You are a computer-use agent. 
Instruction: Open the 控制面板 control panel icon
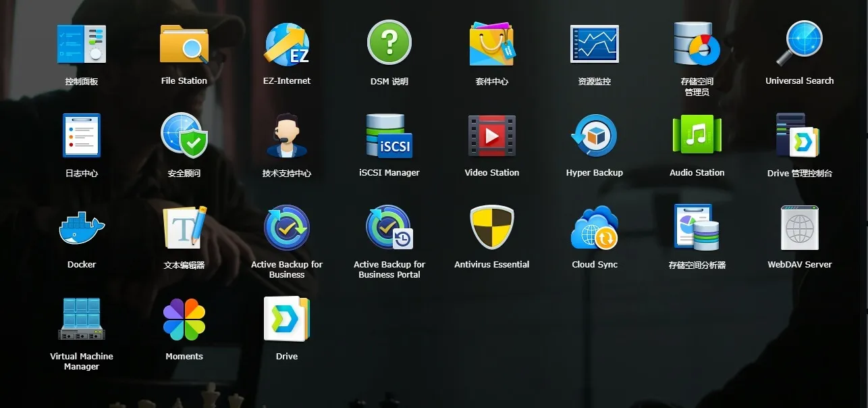coord(82,44)
